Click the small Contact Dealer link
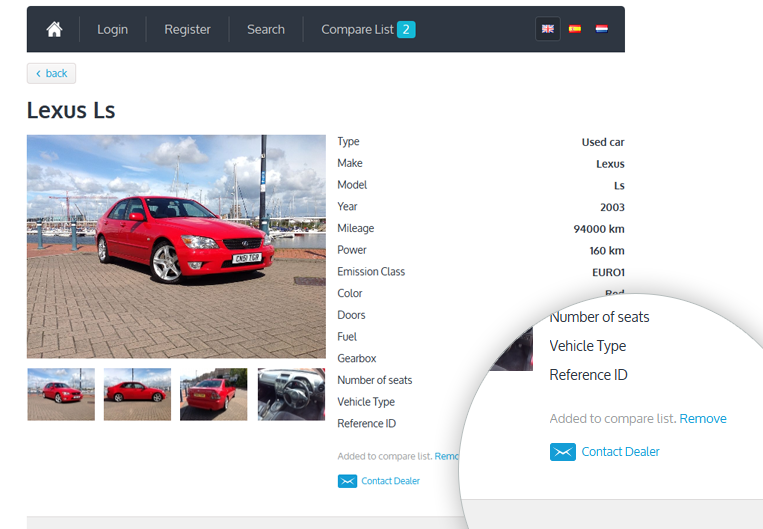 (x=390, y=481)
